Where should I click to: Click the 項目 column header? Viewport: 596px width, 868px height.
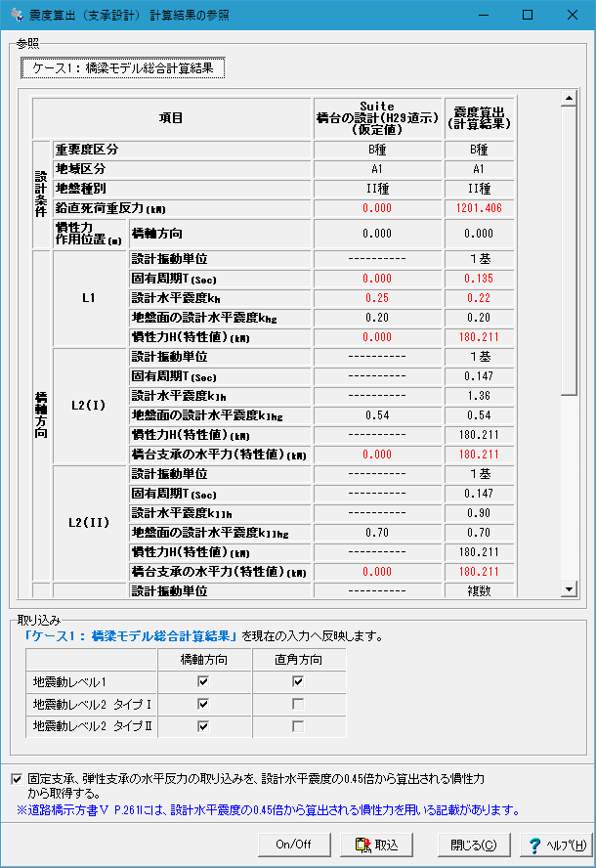tap(172, 118)
